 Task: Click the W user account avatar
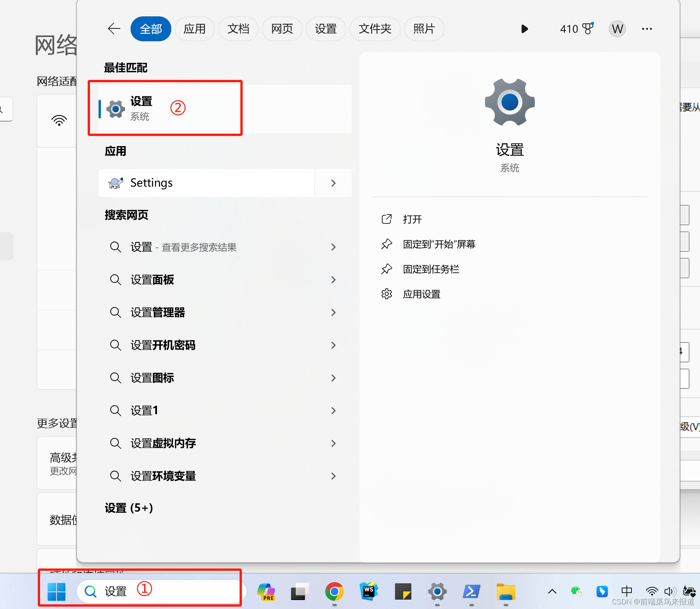tap(617, 29)
